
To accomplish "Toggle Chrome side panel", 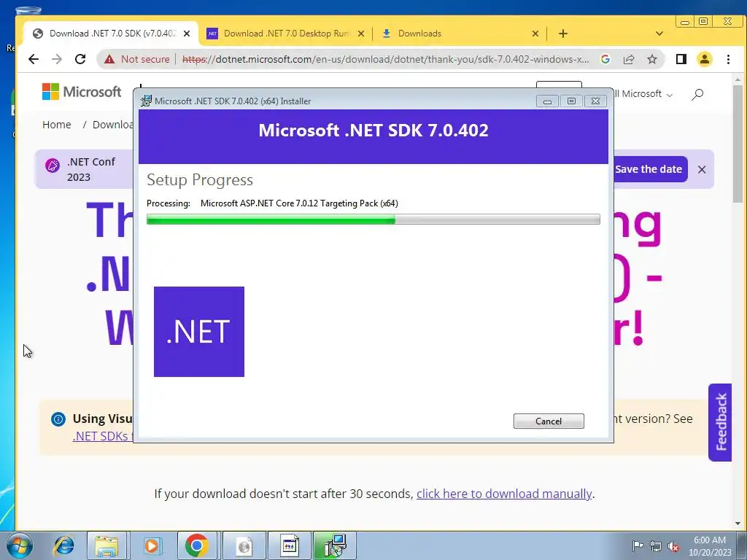I will [681, 59].
